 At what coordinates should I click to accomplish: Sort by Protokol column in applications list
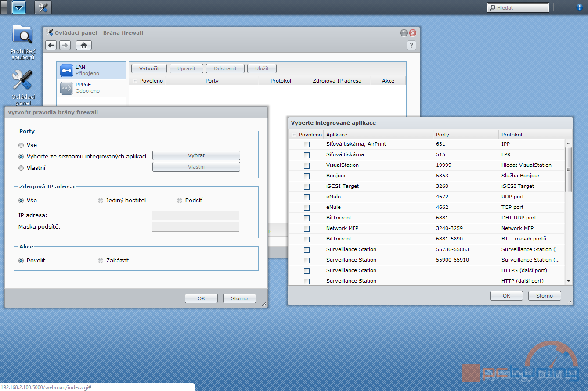click(x=531, y=135)
